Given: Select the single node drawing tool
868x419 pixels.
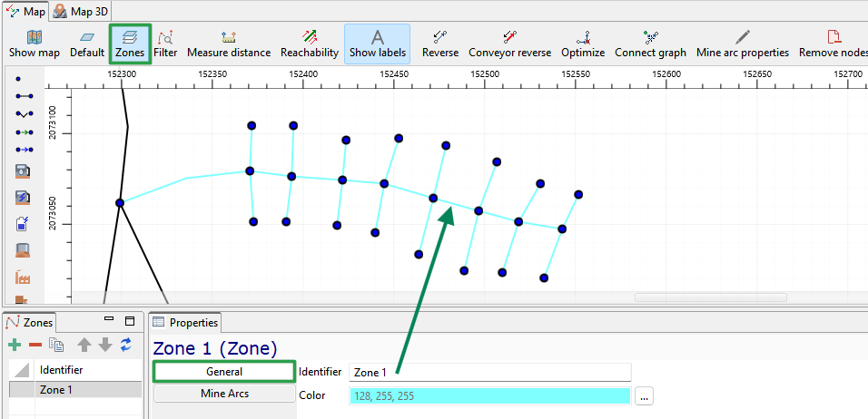Looking at the screenshot, I should point(19,79).
